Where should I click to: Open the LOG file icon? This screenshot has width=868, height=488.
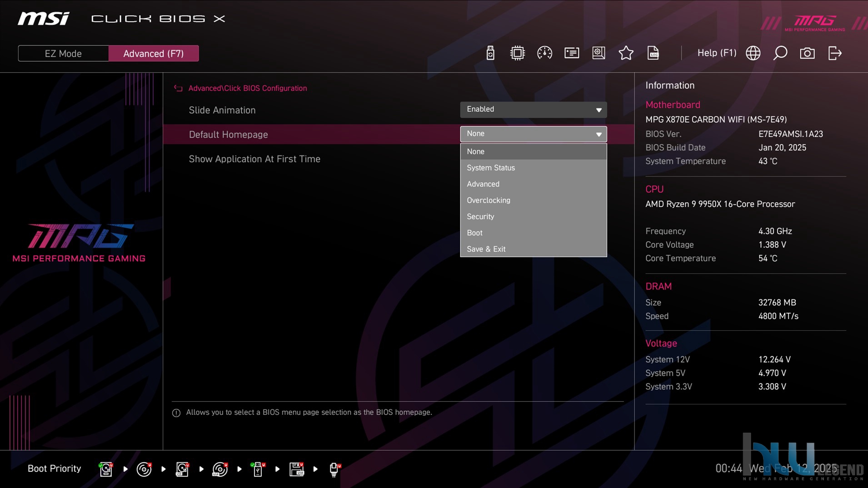(653, 53)
